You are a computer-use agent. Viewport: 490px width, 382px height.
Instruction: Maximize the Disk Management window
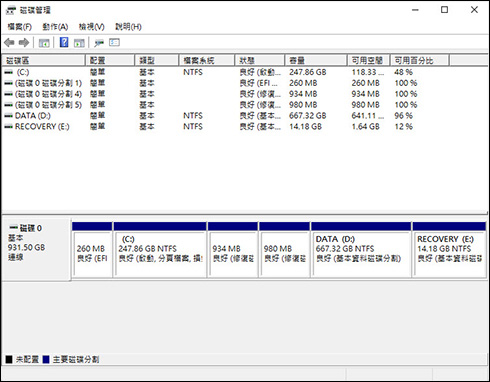pyautogui.click(x=444, y=10)
